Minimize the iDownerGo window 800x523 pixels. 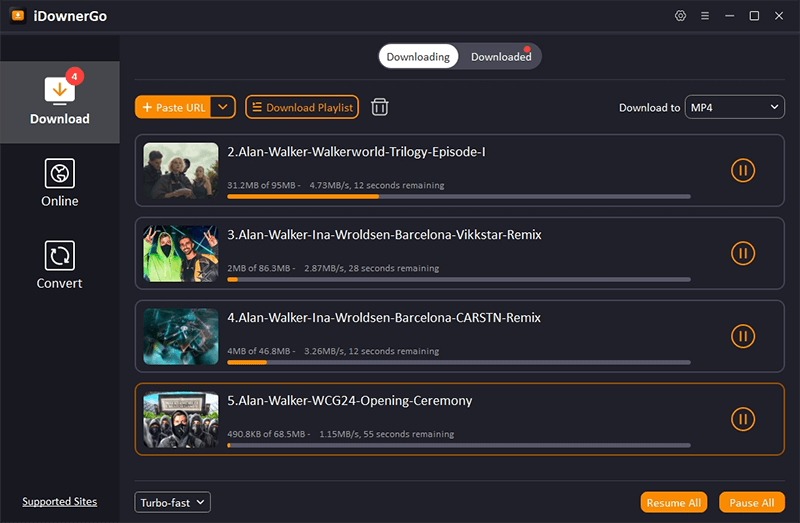(730, 16)
